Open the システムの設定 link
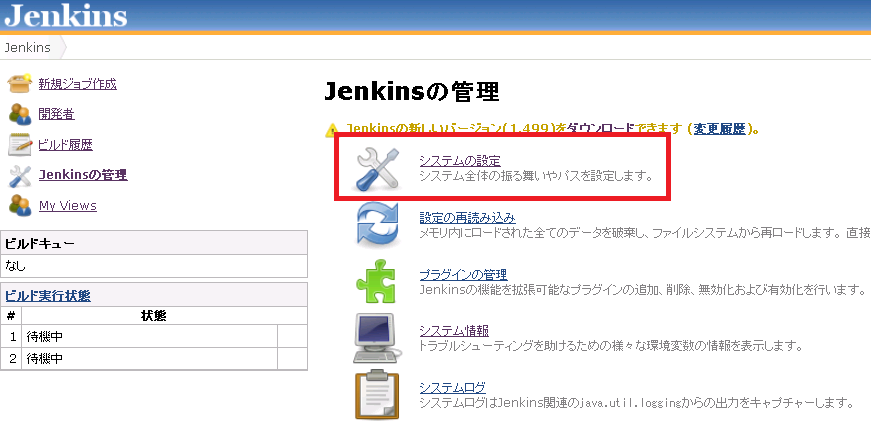The width and height of the screenshot is (871, 424). pyautogui.click(x=460, y=161)
